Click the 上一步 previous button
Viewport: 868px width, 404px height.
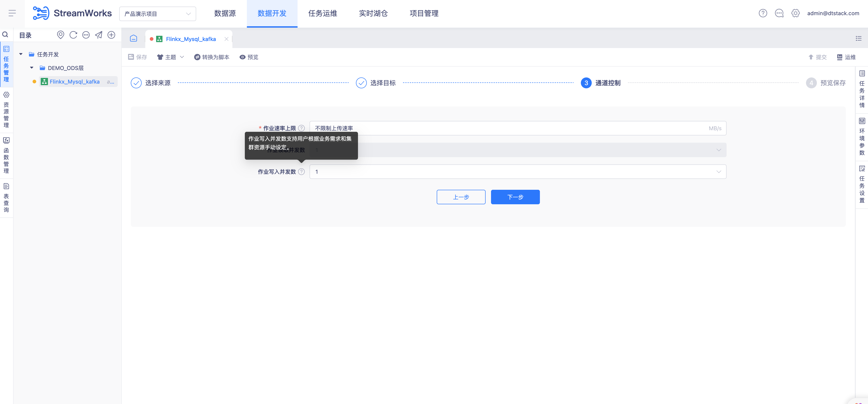[x=461, y=197]
